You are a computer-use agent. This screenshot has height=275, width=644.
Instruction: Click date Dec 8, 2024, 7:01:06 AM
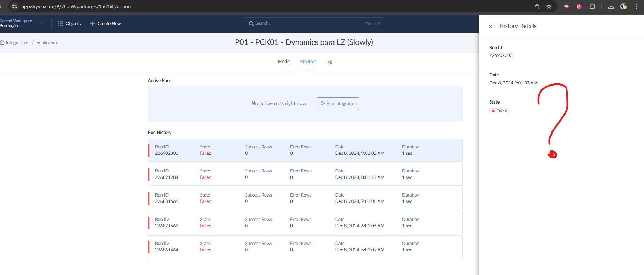click(x=360, y=201)
